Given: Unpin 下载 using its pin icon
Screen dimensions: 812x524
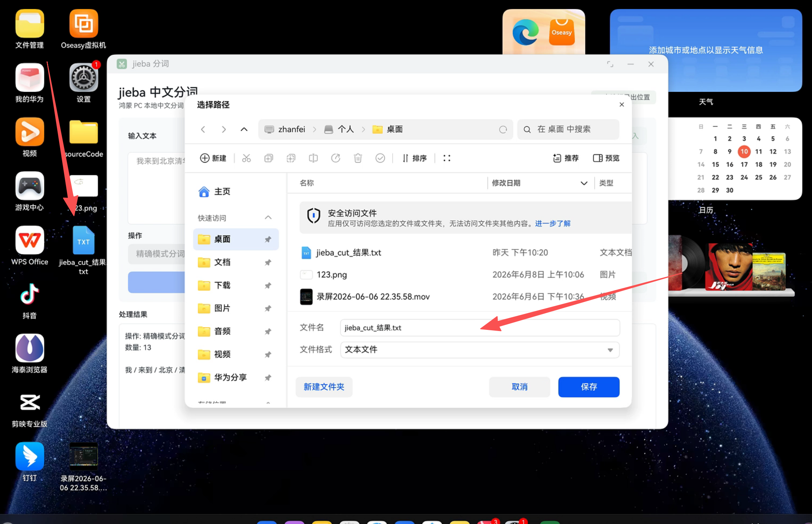Looking at the screenshot, I should [x=268, y=286].
